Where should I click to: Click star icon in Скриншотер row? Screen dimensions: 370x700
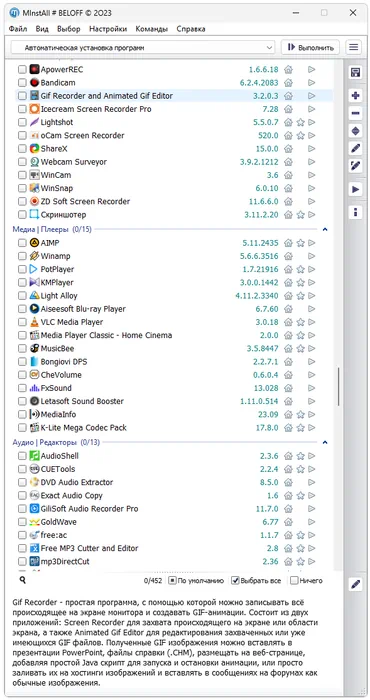pyautogui.click(x=300, y=215)
